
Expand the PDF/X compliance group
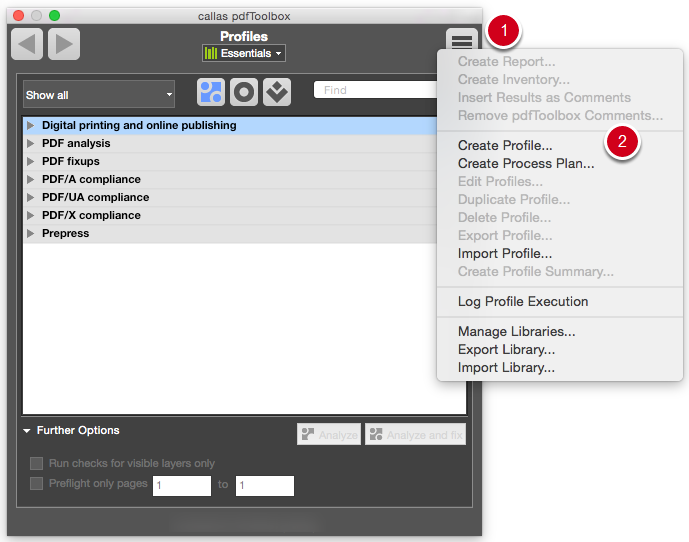(30, 215)
